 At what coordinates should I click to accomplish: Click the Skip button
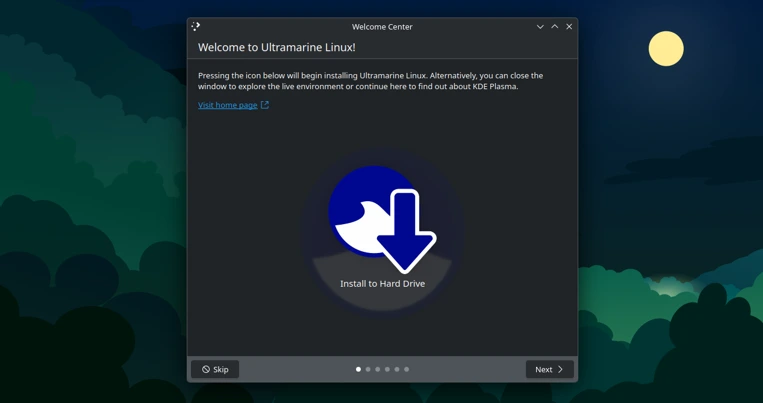215,369
